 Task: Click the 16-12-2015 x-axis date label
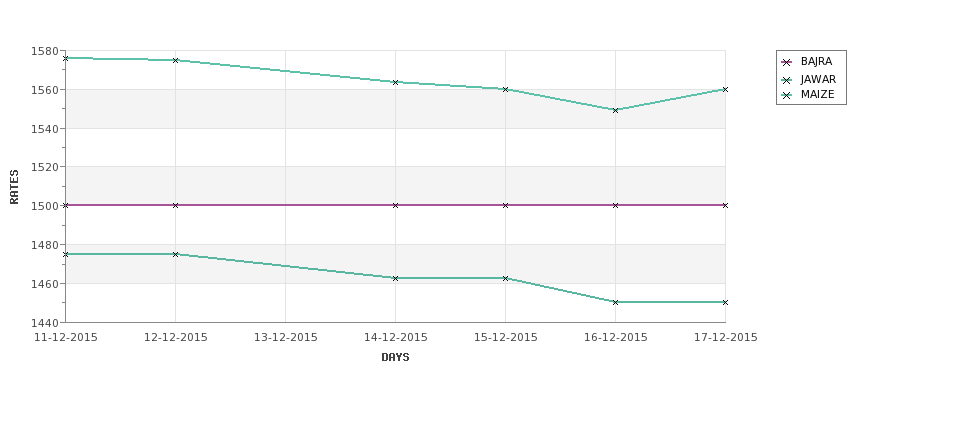[x=616, y=338]
